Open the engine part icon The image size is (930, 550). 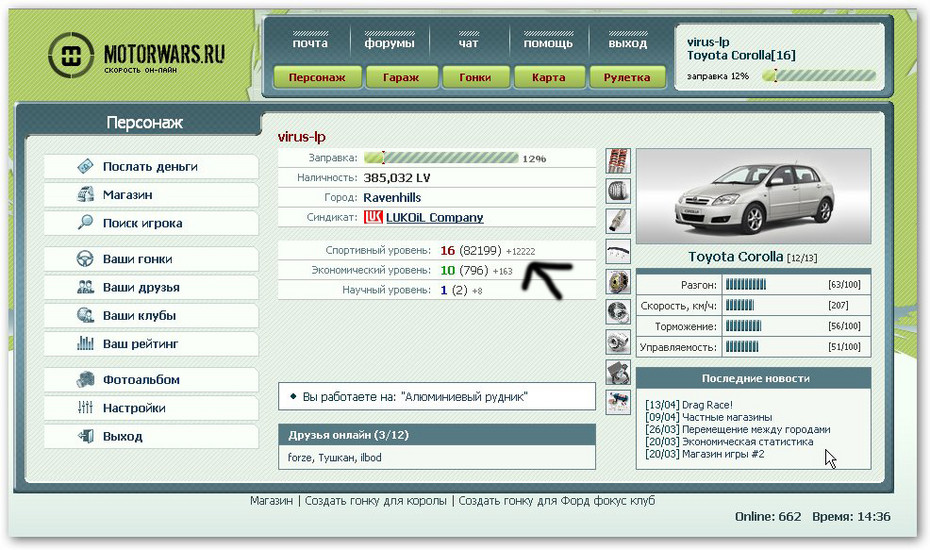click(x=617, y=373)
